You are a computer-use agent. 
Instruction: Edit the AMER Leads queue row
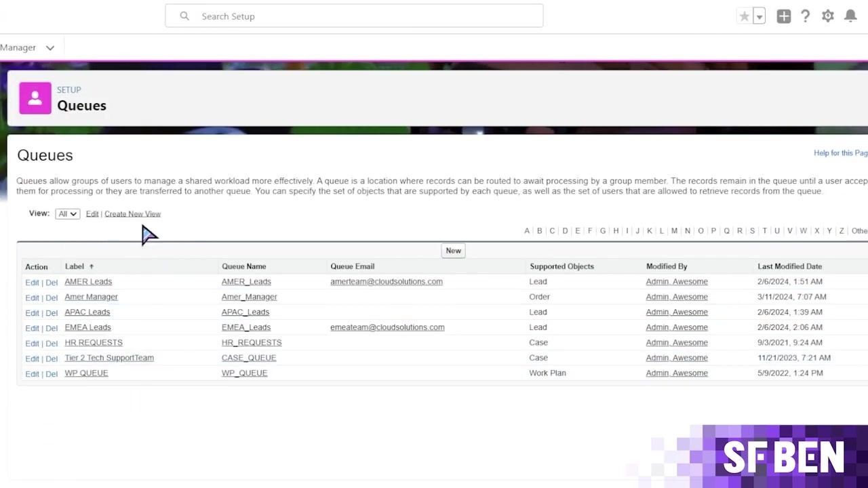click(x=32, y=283)
